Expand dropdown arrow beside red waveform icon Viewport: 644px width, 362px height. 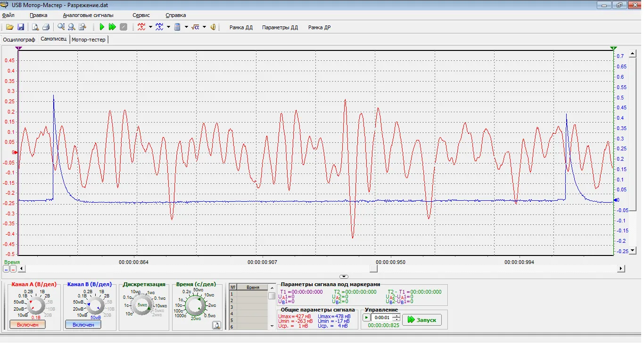coord(150,27)
